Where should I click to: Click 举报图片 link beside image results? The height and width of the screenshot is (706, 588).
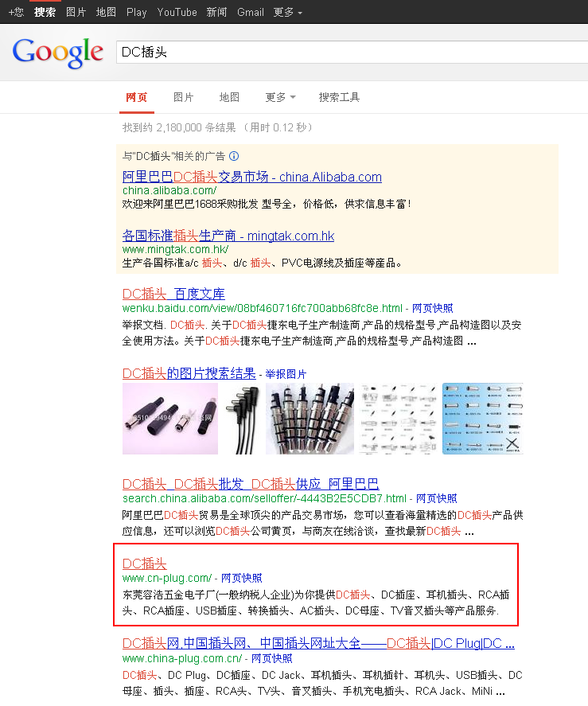pyautogui.click(x=286, y=374)
